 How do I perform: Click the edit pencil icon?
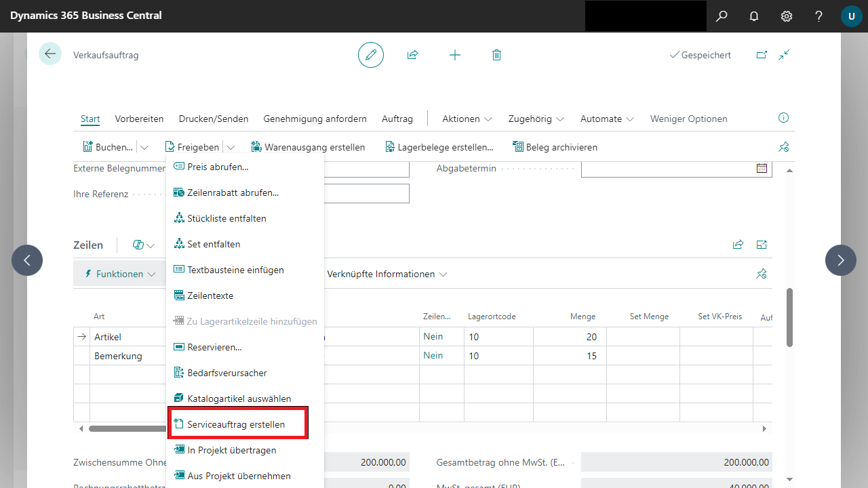371,55
